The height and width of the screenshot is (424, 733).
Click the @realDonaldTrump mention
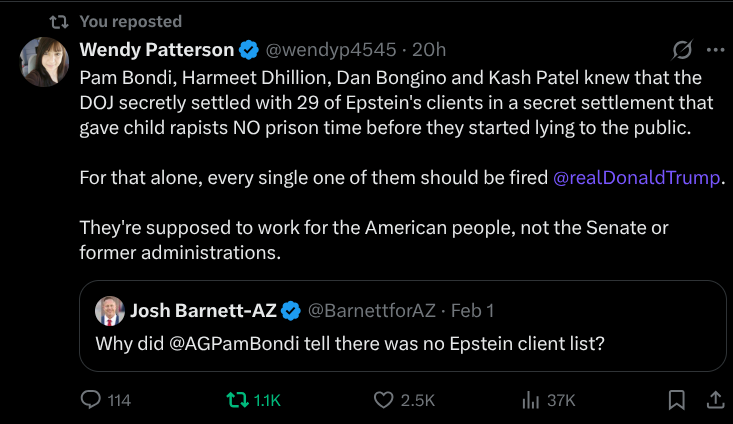[636, 178]
